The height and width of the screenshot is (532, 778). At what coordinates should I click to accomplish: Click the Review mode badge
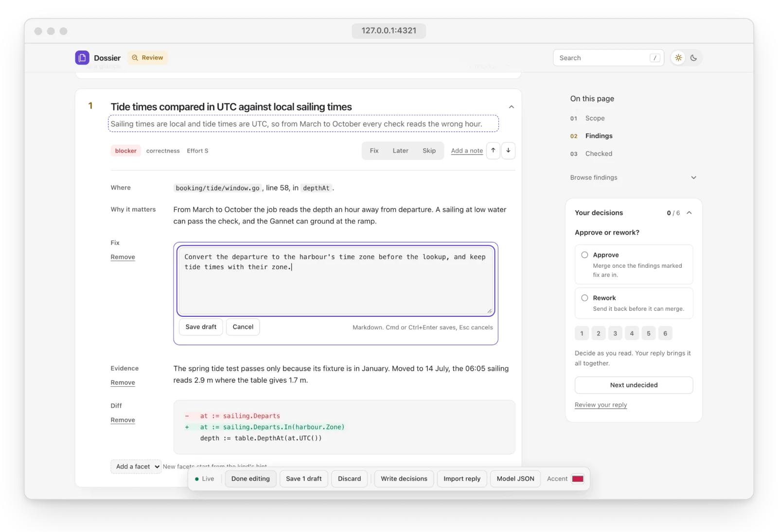point(148,57)
